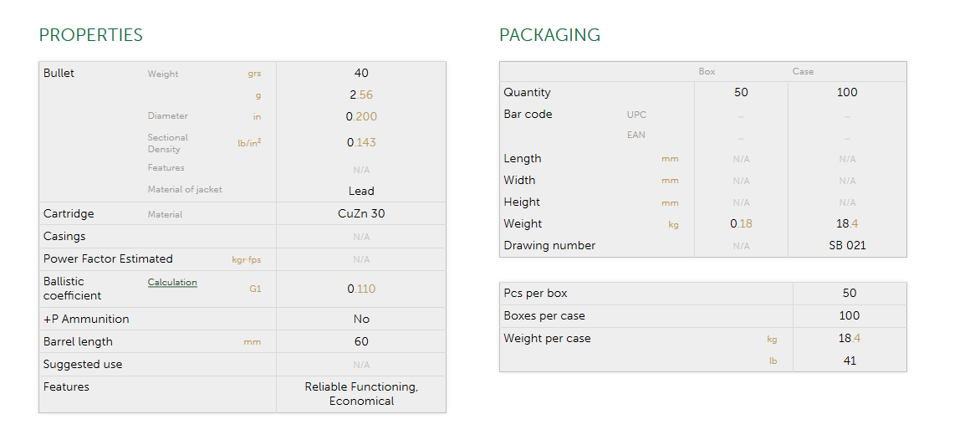Click the Reliable Functioning, Economical features text

pyautogui.click(x=361, y=394)
